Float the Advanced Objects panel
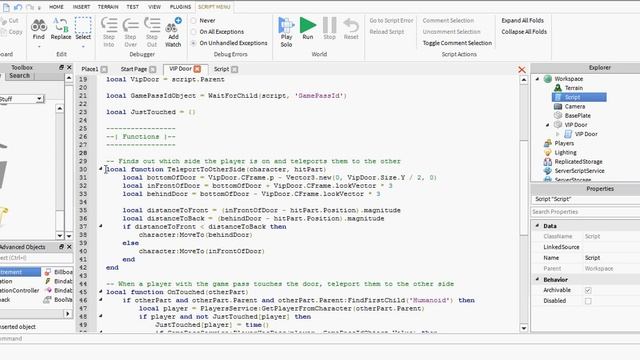 click(x=61, y=247)
